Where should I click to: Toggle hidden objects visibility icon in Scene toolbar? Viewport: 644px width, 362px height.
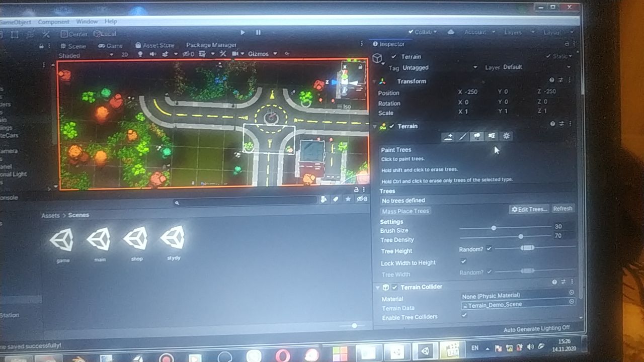click(x=188, y=54)
